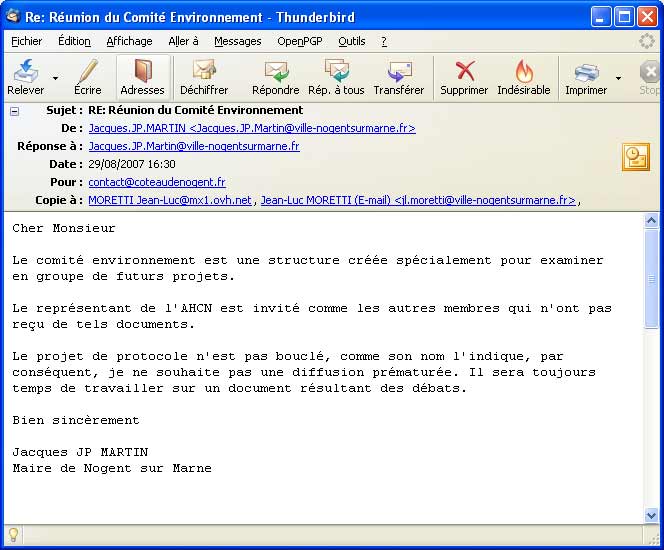
Task: Open the Aller à menu
Action: click(x=183, y=41)
